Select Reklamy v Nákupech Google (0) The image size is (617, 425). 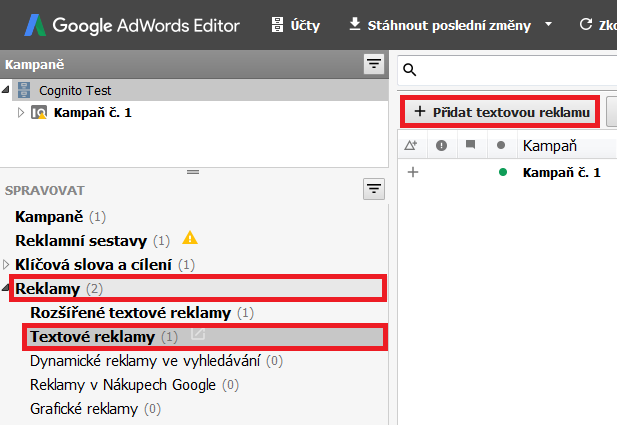coord(134,385)
